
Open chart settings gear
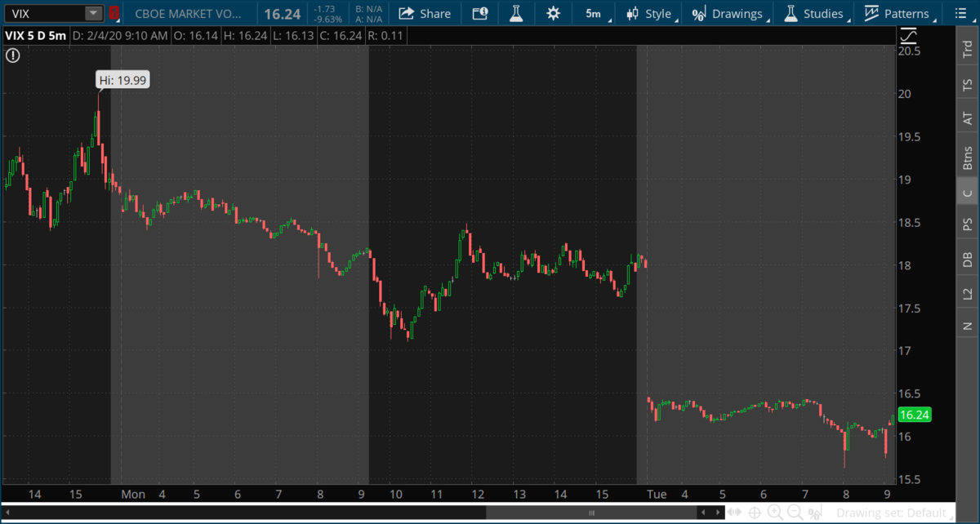click(553, 13)
